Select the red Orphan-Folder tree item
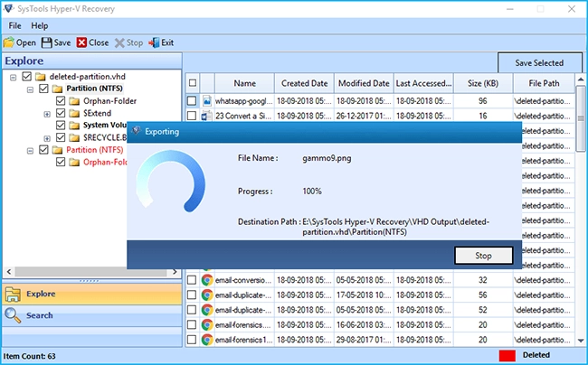 click(105, 162)
